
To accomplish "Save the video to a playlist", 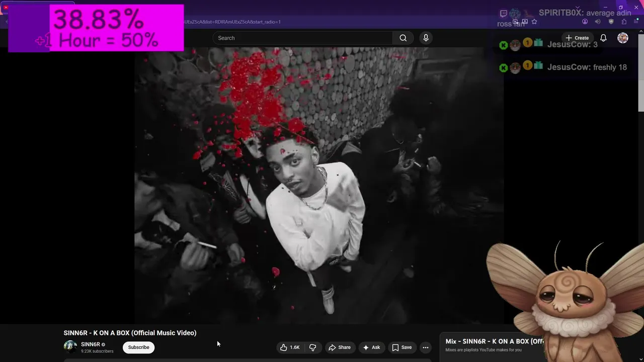I will click(x=402, y=347).
